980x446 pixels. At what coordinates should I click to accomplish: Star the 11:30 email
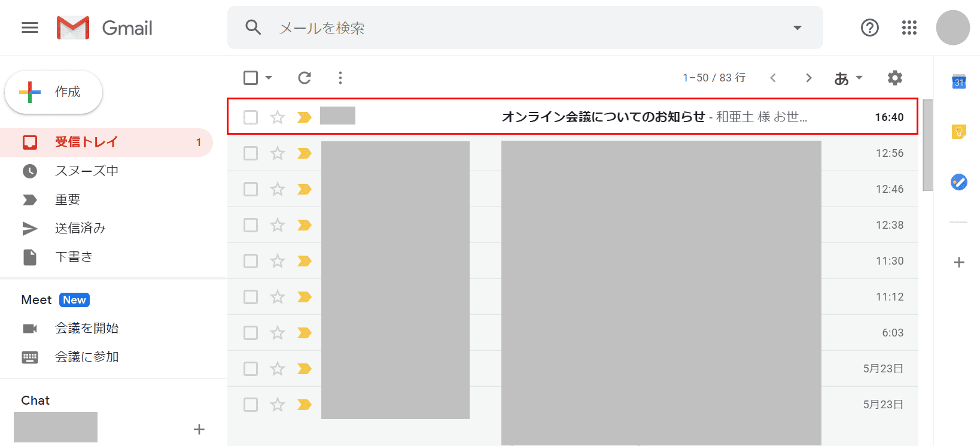278,261
